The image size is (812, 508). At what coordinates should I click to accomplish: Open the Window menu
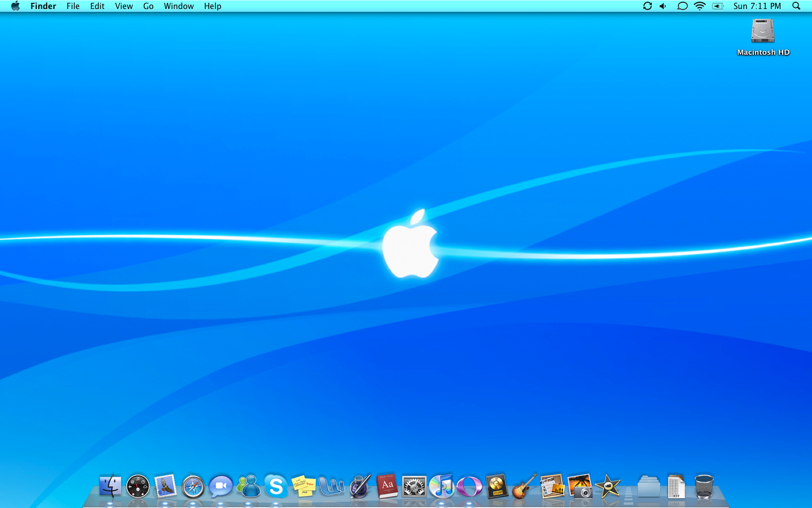[x=179, y=6]
